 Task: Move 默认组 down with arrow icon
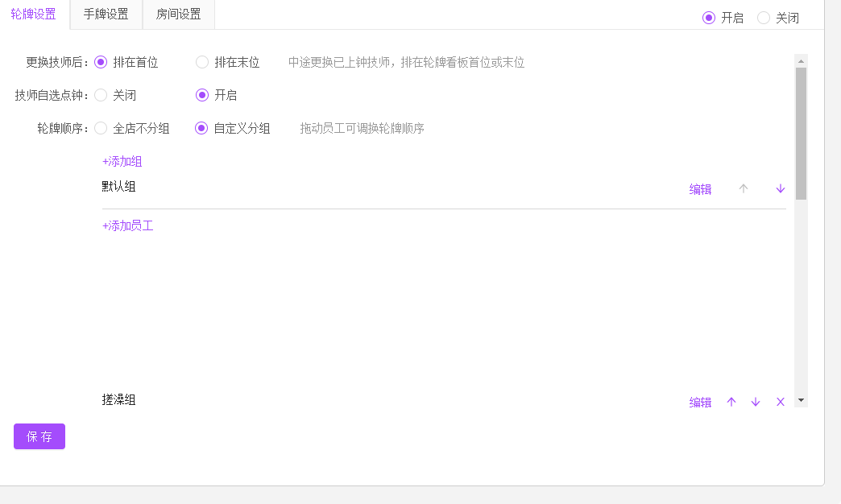point(780,188)
